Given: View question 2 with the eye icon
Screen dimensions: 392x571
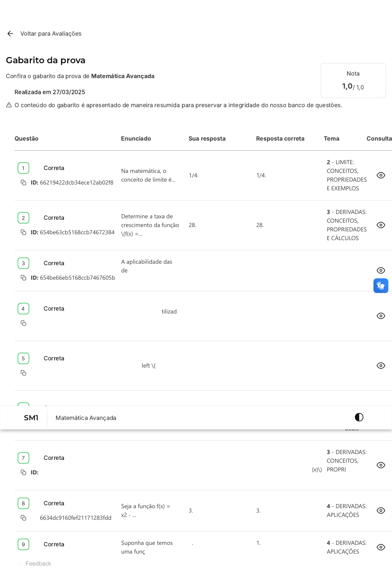Looking at the screenshot, I should [381, 225].
